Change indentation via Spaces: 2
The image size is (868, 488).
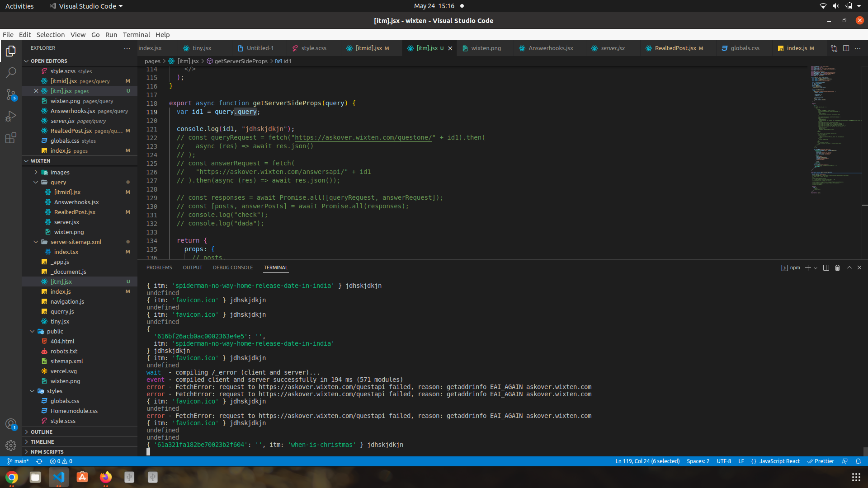coord(698,461)
